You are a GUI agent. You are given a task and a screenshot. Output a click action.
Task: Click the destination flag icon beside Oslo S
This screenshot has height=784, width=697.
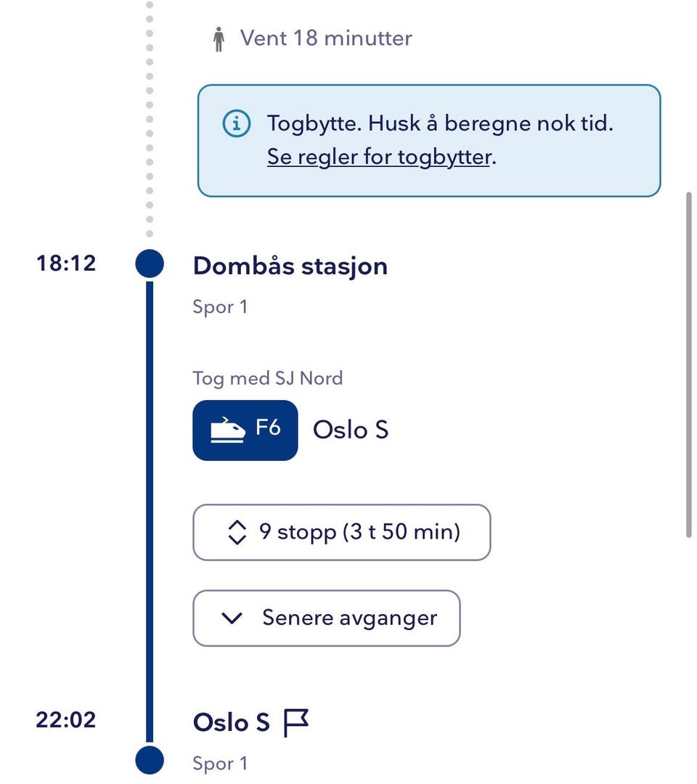point(295,723)
